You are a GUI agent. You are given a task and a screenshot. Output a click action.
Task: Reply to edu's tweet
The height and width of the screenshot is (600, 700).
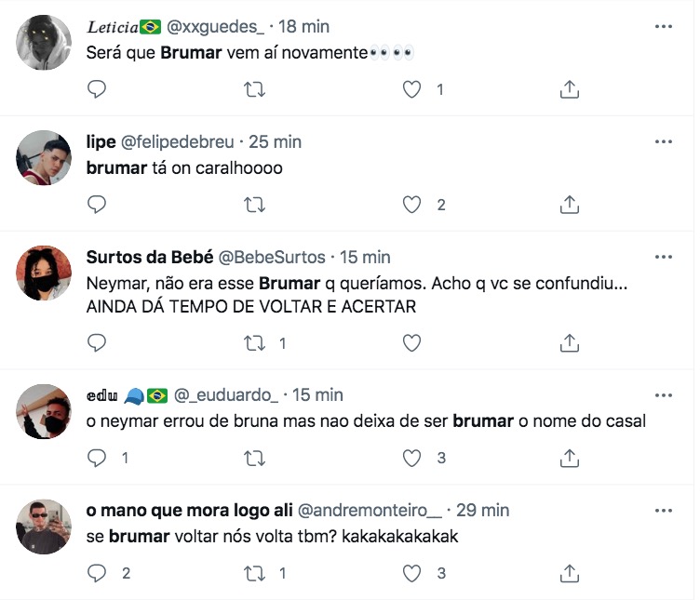(x=97, y=458)
